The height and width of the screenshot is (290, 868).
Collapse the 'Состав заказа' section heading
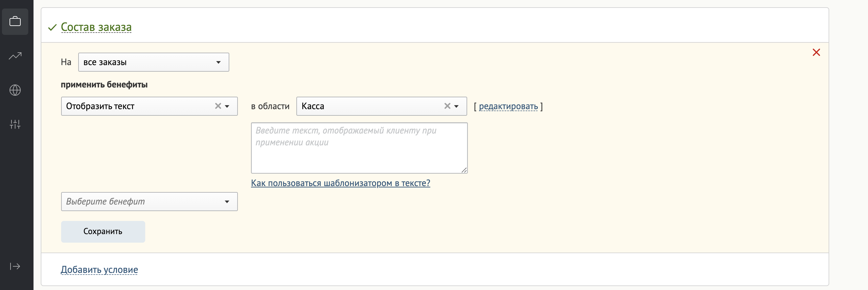(x=96, y=27)
